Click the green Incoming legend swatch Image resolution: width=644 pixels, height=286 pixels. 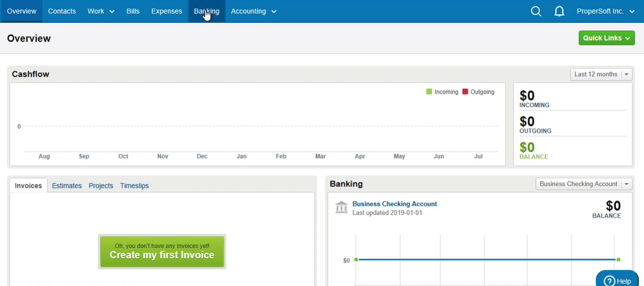[429, 92]
